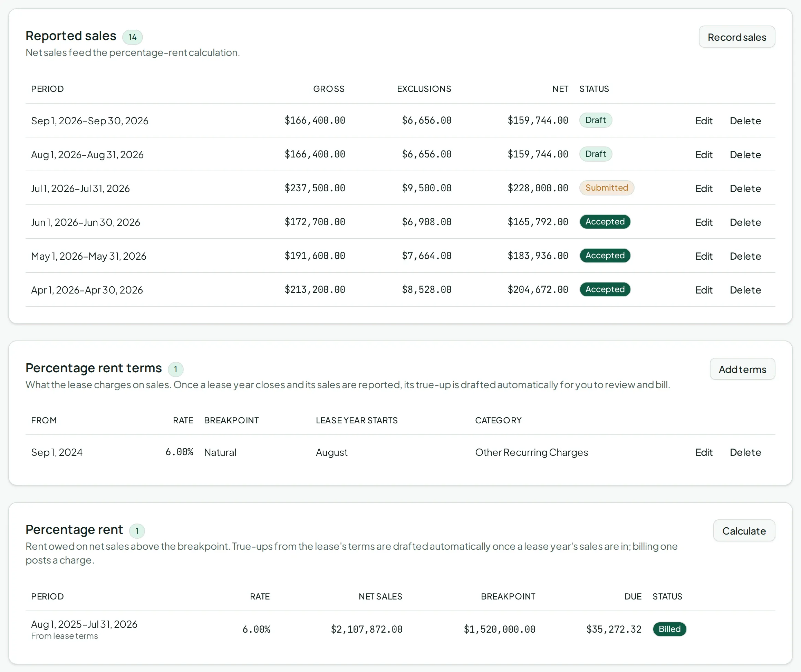
Task: Click the Draft badge in the Sep 2026 row
Action: click(596, 120)
